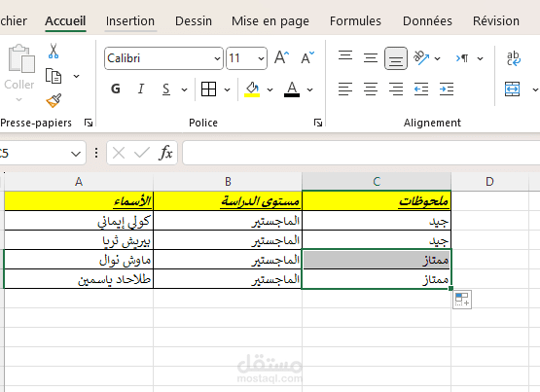Screen dimensions: 540x392
Task: Expand text direction options arrow
Action: pos(480,58)
